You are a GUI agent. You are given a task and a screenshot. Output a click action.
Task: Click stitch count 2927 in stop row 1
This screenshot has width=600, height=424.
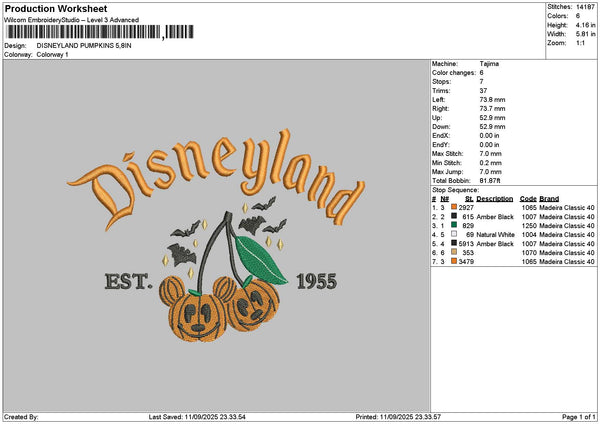[x=466, y=208]
